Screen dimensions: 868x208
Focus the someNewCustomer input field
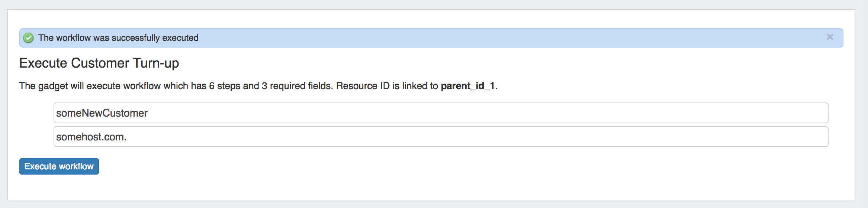point(441,113)
